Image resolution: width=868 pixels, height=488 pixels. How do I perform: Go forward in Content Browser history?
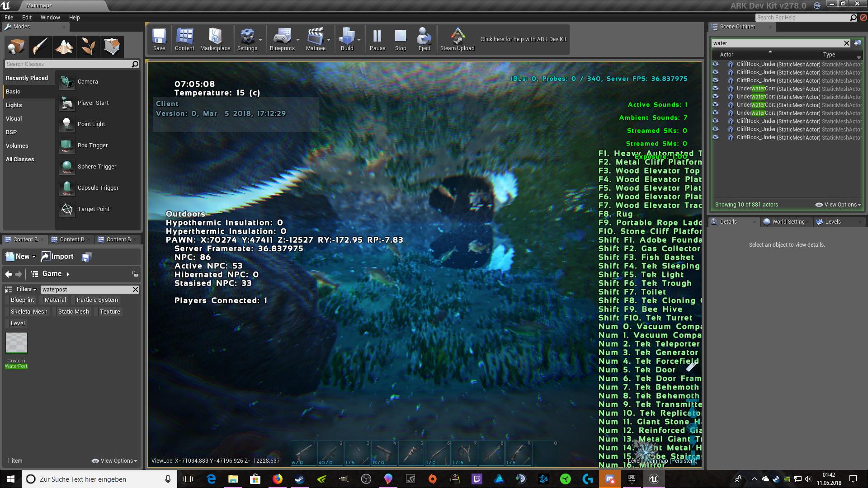point(19,274)
